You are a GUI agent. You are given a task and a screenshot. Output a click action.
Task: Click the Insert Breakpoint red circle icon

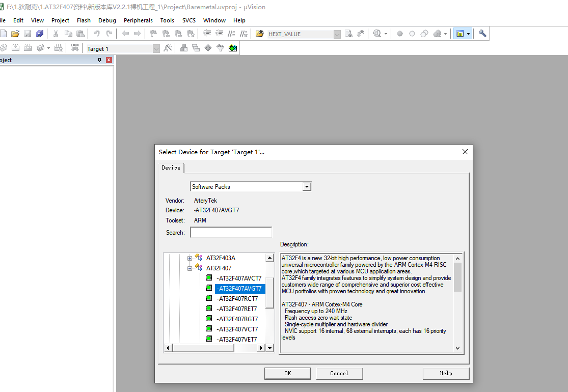click(x=400, y=34)
